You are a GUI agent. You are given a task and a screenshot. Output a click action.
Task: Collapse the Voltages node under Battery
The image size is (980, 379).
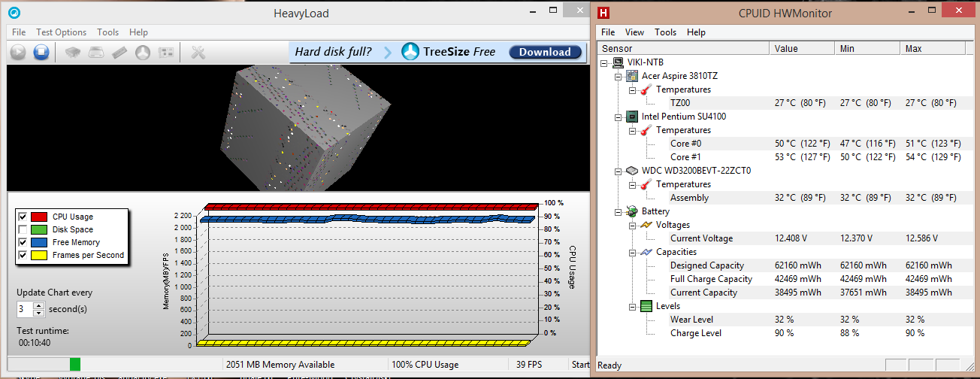pos(632,225)
